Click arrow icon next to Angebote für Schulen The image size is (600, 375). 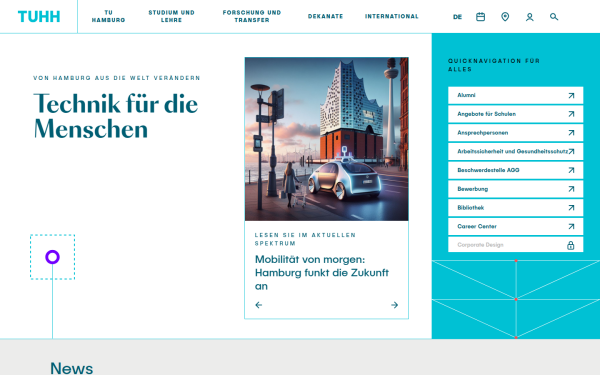[x=571, y=114]
